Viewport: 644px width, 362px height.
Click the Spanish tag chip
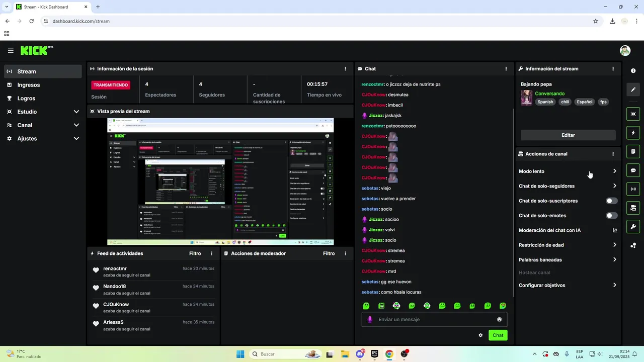(545, 102)
